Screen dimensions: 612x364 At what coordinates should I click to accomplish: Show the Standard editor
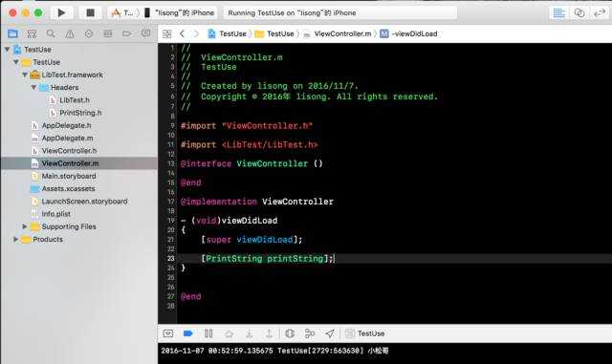pyautogui.click(x=558, y=12)
